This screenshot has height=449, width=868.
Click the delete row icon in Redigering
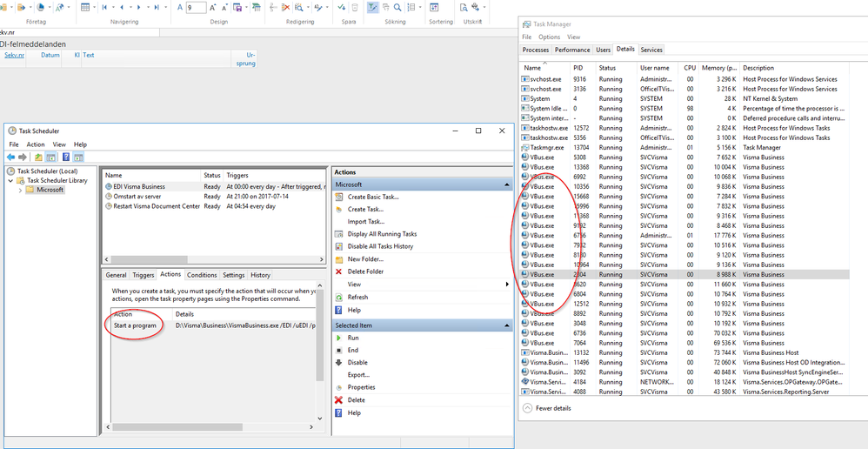286,7
